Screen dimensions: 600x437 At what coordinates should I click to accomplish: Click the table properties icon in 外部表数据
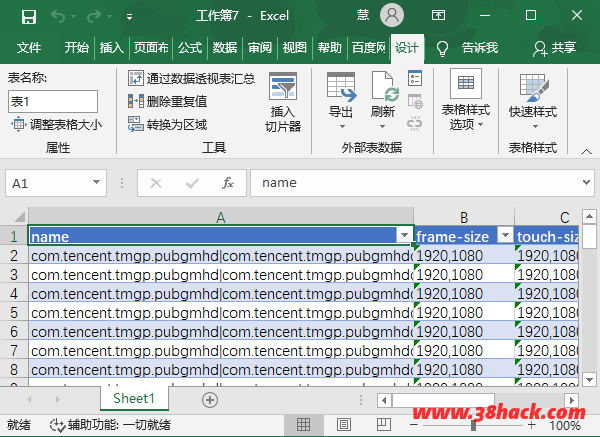(x=415, y=78)
